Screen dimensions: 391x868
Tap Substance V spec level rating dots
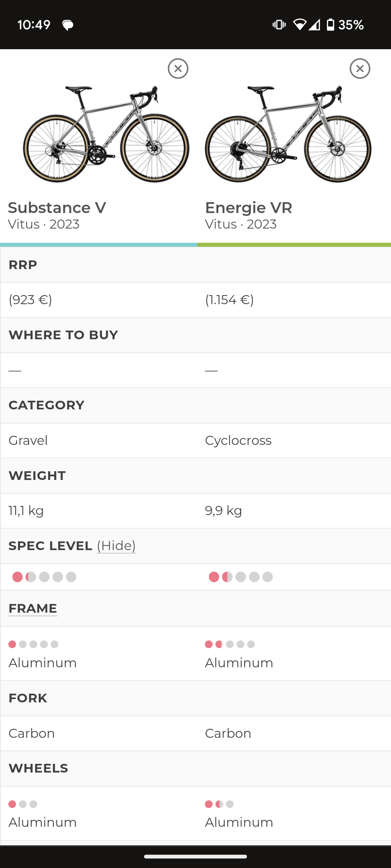(x=44, y=577)
